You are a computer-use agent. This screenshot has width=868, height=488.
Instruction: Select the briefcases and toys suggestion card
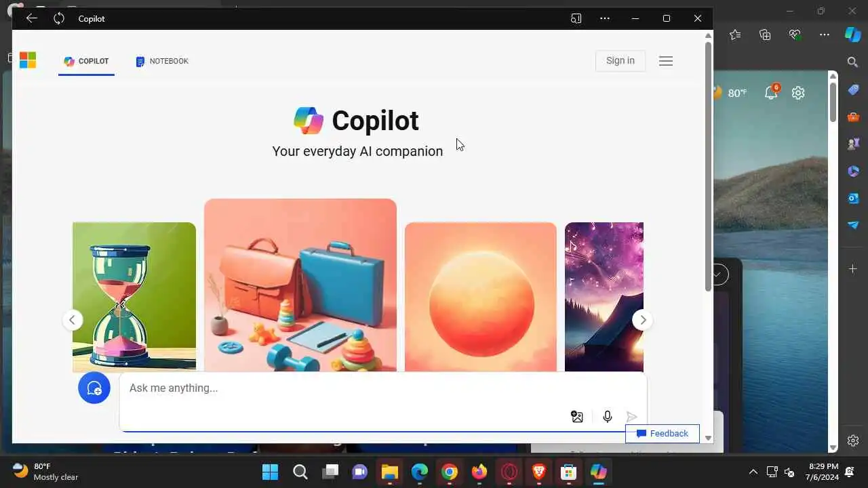click(x=300, y=285)
